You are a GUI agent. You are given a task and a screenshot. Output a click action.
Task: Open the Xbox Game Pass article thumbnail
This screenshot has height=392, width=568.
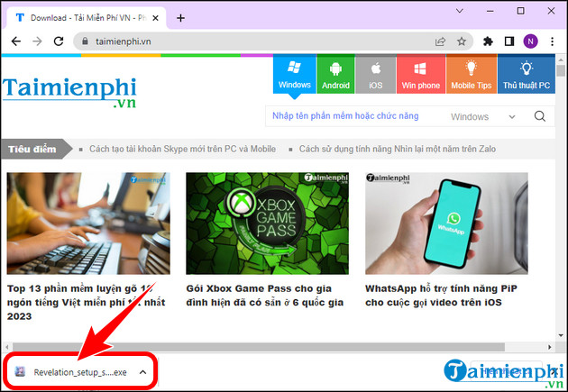coord(268,223)
